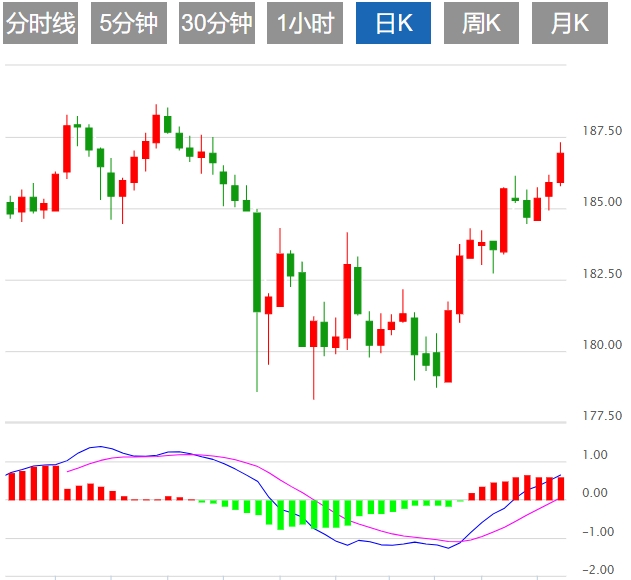Click the 182.50 price axis label
The image size is (631, 580).
(x=602, y=273)
